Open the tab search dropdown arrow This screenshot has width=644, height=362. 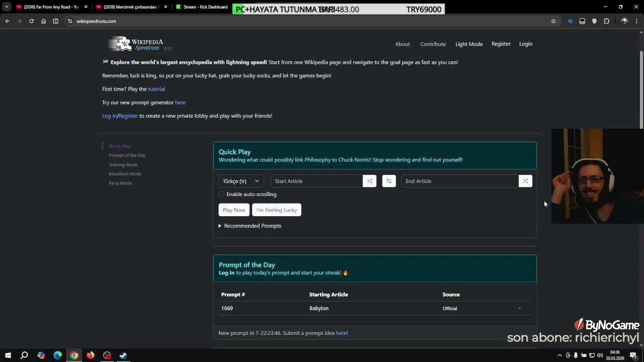7,7
